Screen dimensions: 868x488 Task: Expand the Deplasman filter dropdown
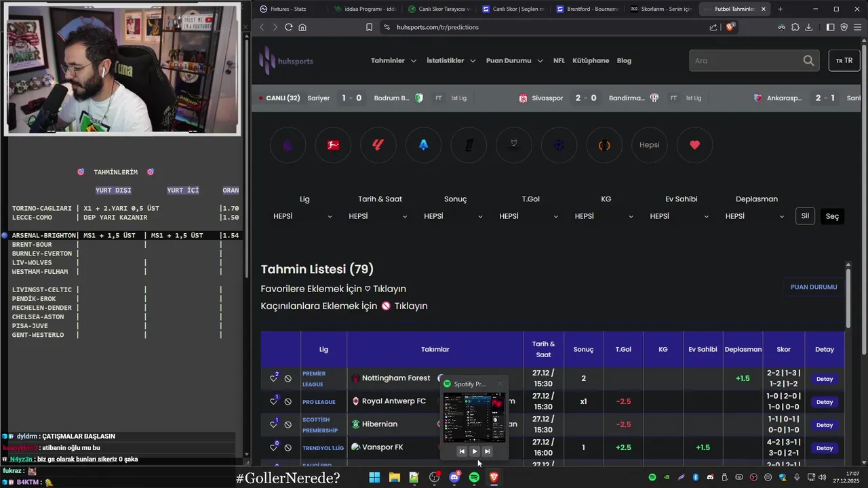(x=755, y=216)
